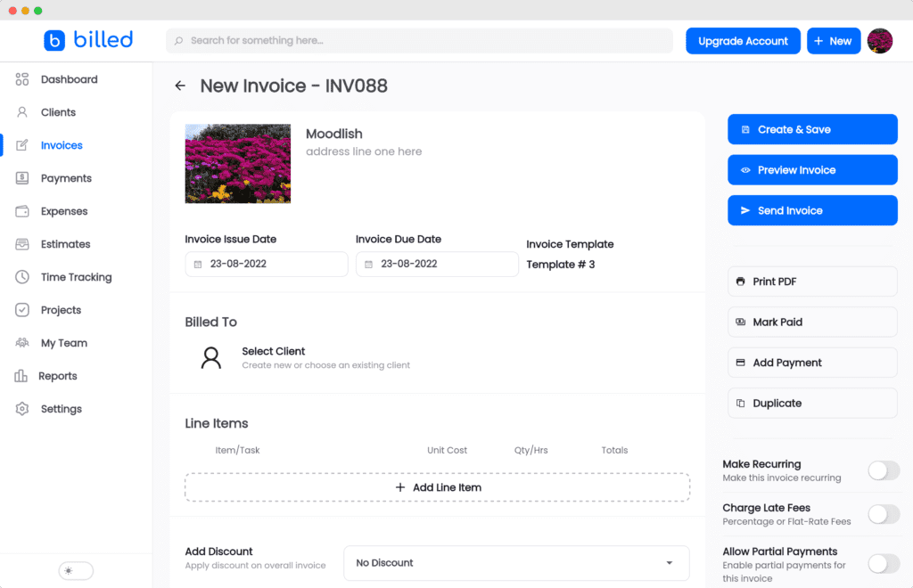
Task: Open the No Discount dropdown
Action: [515, 563]
